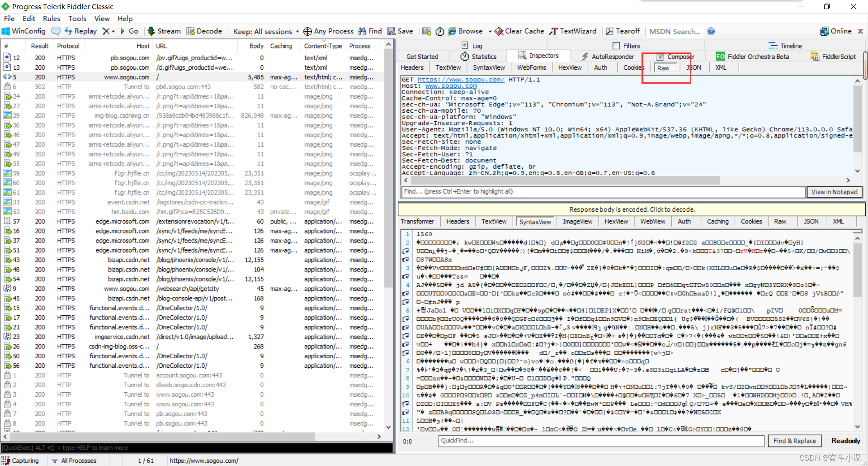Click the Browse toolbar button
868x466 pixels.
coord(465,31)
